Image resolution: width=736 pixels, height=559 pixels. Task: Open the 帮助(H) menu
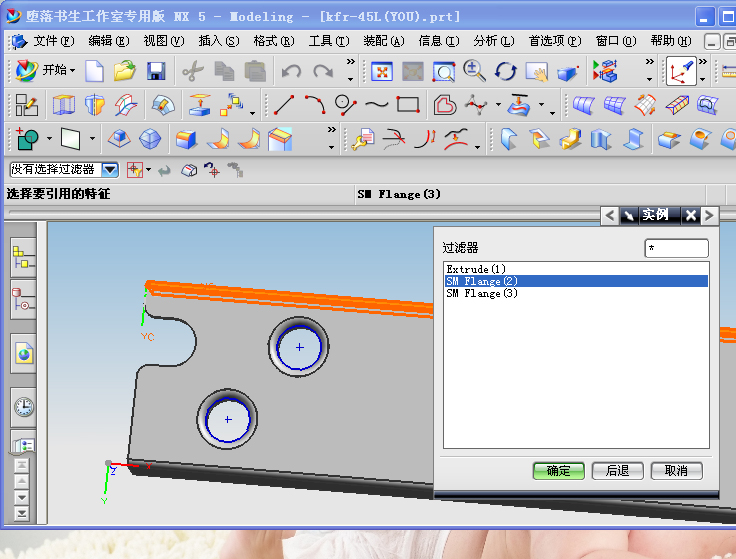(671, 41)
